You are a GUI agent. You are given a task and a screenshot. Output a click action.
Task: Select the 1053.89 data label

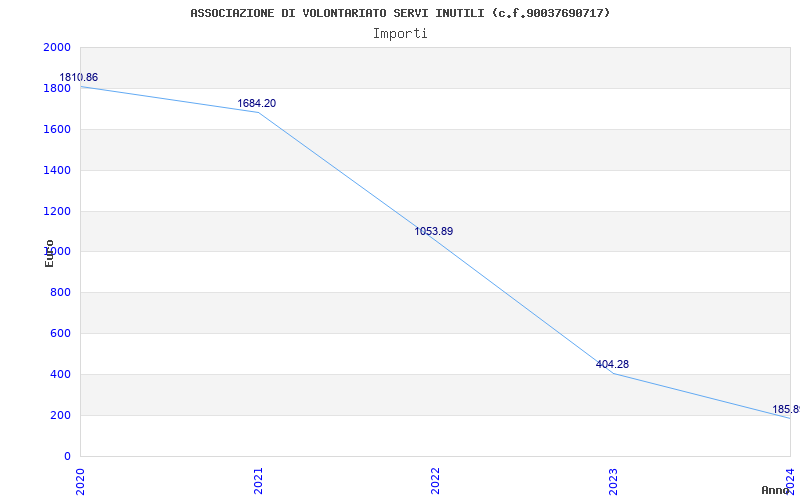(434, 232)
